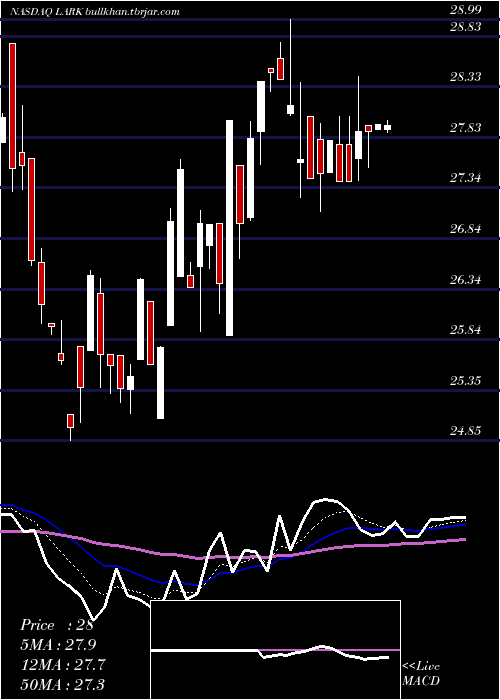Click the 26.84 price axis label
Viewport: 500px width, 700px height.
(465, 229)
